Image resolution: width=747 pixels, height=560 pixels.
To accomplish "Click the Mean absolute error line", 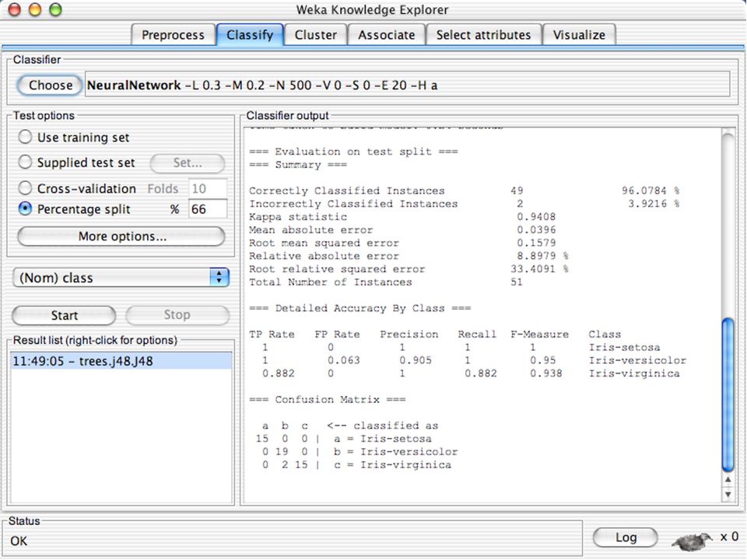I will 402,229.
